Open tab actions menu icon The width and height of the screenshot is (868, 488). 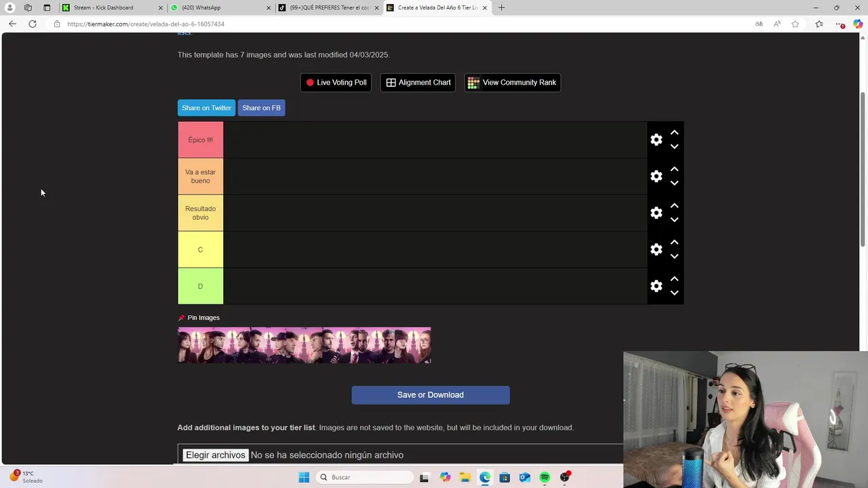[x=47, y=7]
